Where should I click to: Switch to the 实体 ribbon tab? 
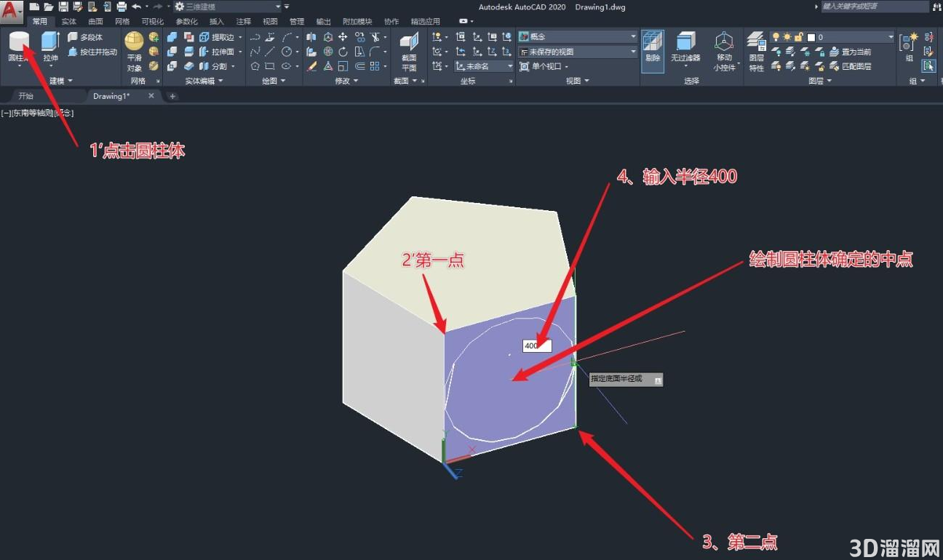pyautogui.click(x=69, y=22)
